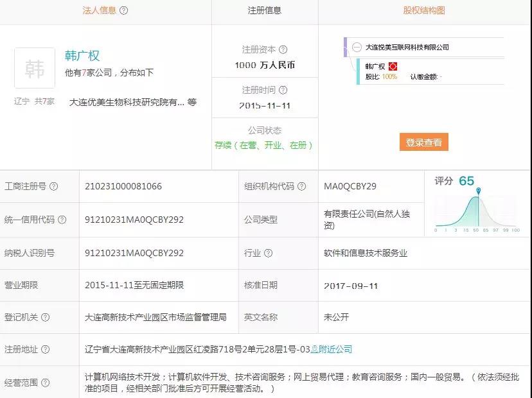Click red icon next to shareholder 韩广权

(393, 66)
